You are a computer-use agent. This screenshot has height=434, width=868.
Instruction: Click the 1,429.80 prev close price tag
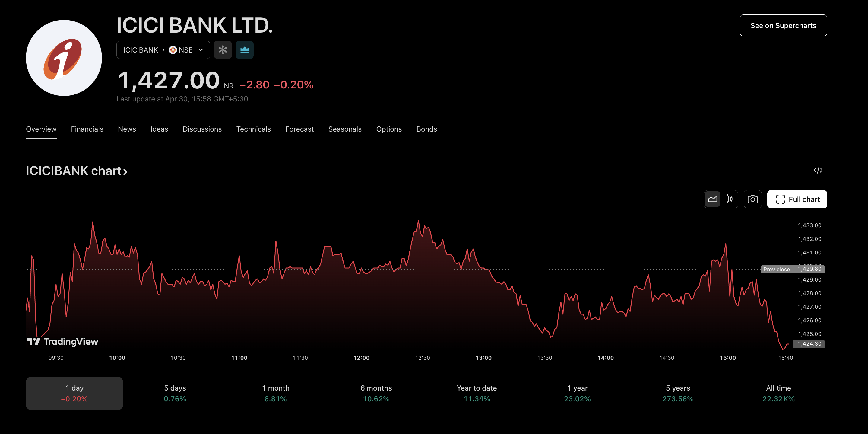pos(809,269)
